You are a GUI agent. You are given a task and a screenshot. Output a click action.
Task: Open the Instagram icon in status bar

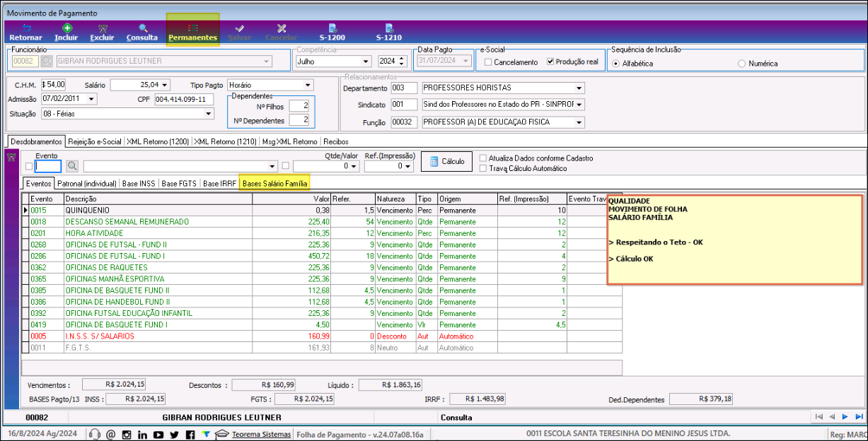point(127,434)
